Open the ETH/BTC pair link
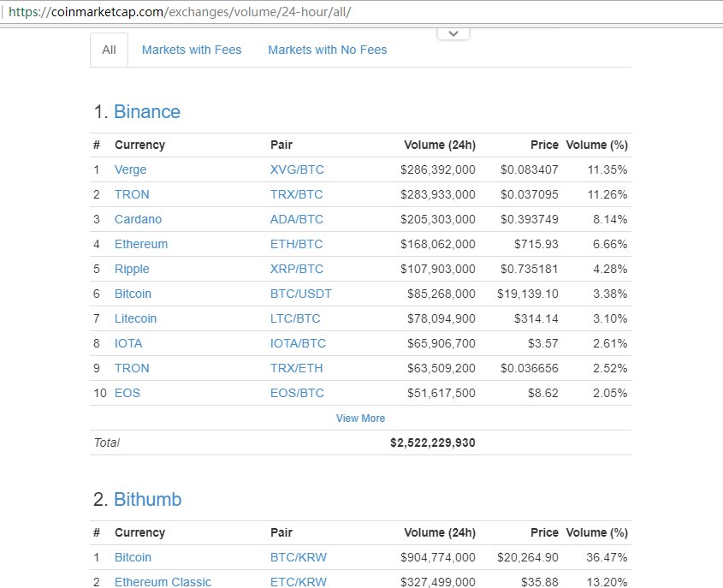This screenshot has width=723, height=588. coord(297,245)
